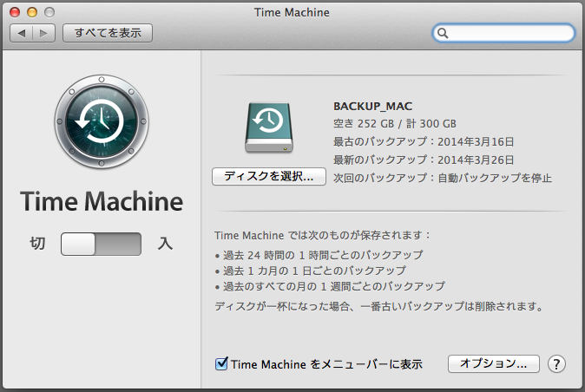The height and width of the screenshot is (392, 585).
Task: Open ディスクを選択... disk selector
Action: [268, 176]
